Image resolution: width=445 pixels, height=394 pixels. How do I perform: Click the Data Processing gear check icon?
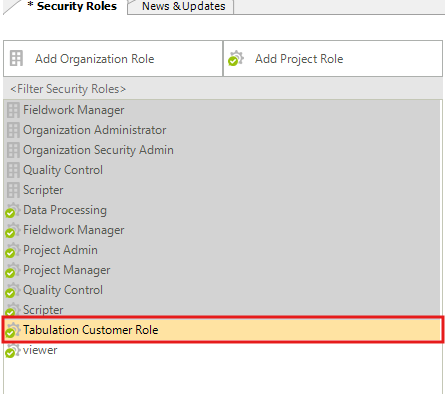click(12, 210)
